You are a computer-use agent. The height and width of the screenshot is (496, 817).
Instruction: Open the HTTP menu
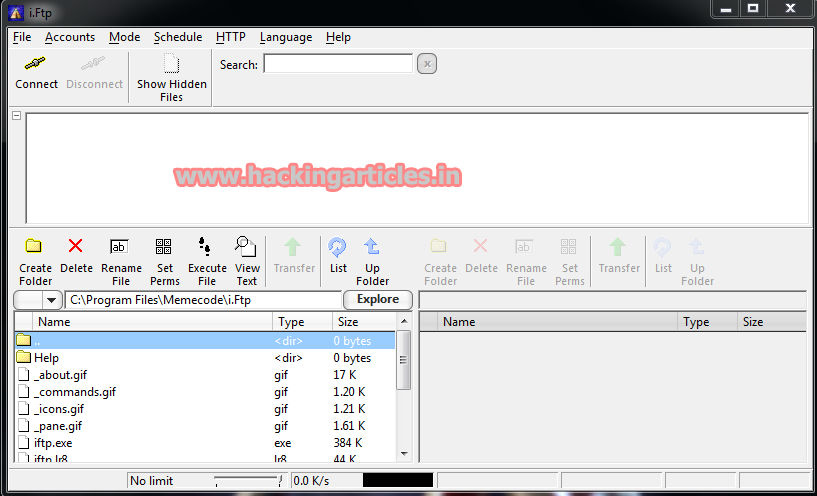pos(230,37)
